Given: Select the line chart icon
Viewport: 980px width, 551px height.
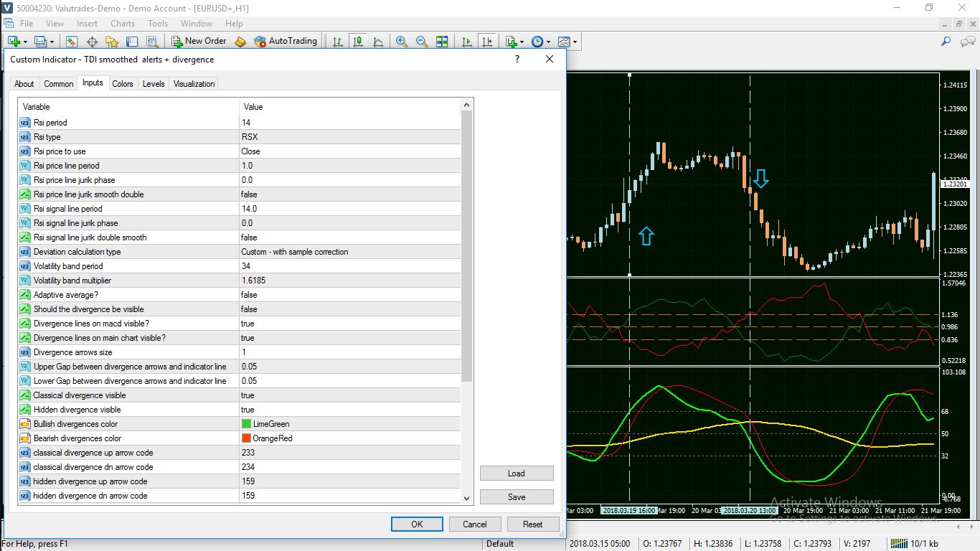Looking at the screenshot, I should [377, 42].
